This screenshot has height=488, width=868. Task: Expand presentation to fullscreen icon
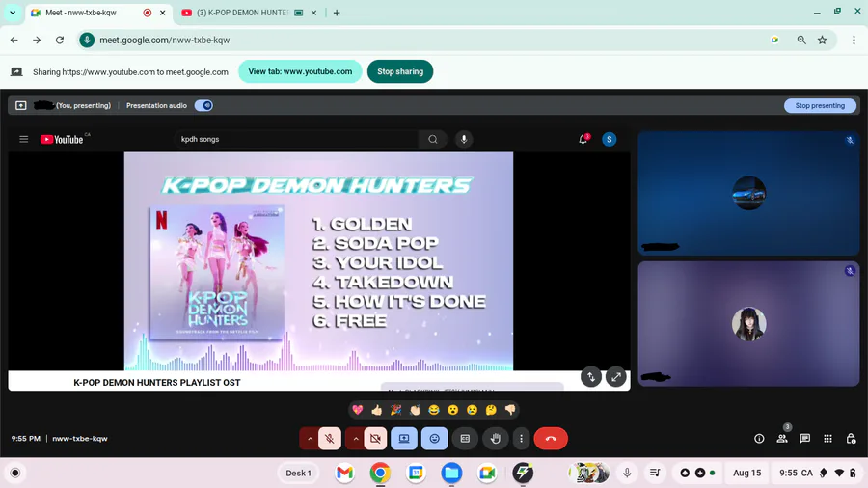tap(615, 377)
